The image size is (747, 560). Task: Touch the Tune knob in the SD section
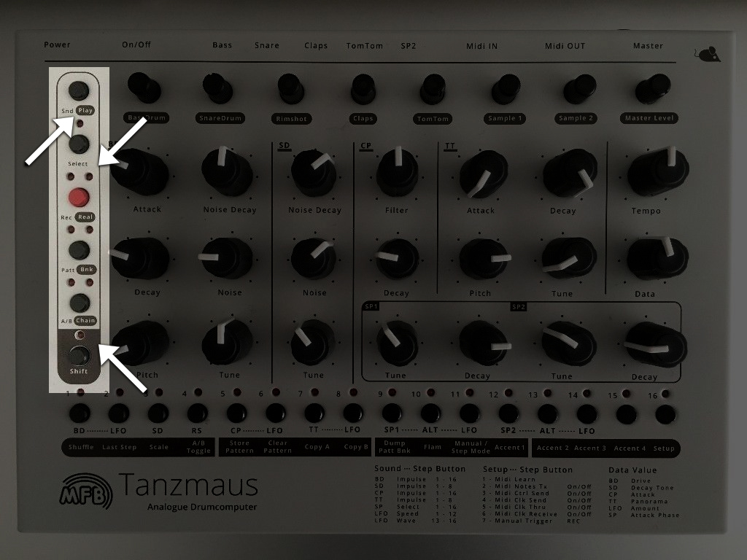[x=312, y=343]
